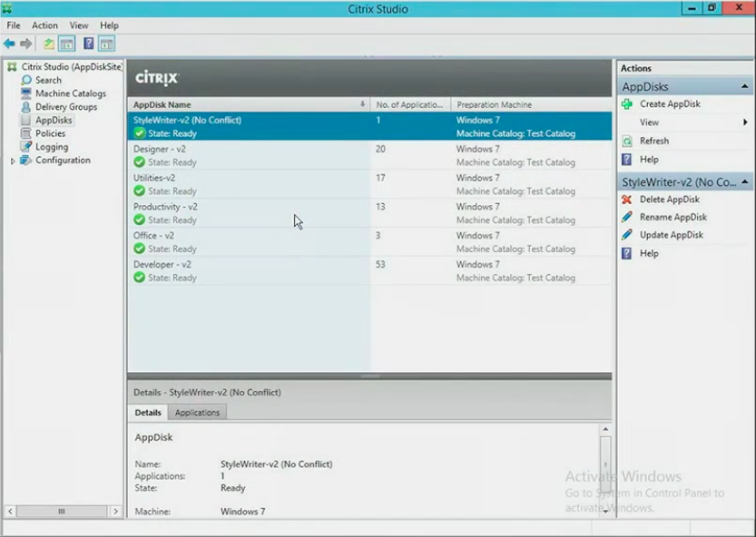Viewport: 756px width, 537px height.
Task: Click the Logging tree icon
Action: 26,147
